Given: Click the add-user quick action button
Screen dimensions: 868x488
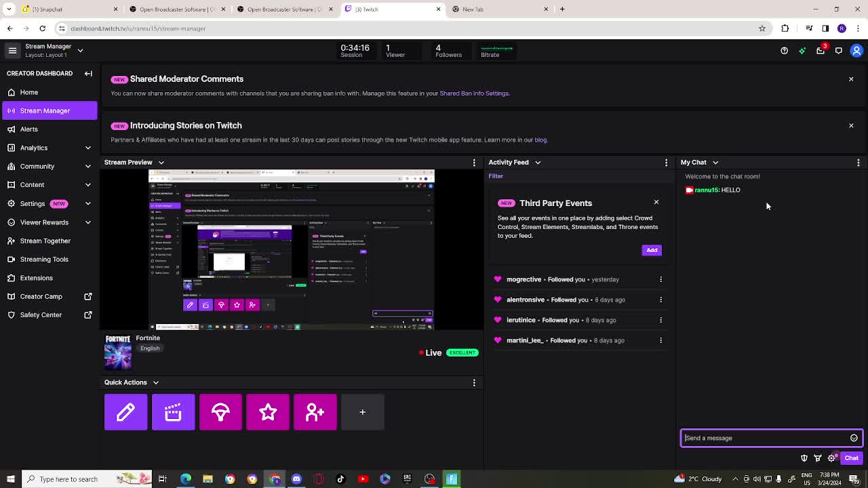Looking at the screenshot, I should coord(315,412).
